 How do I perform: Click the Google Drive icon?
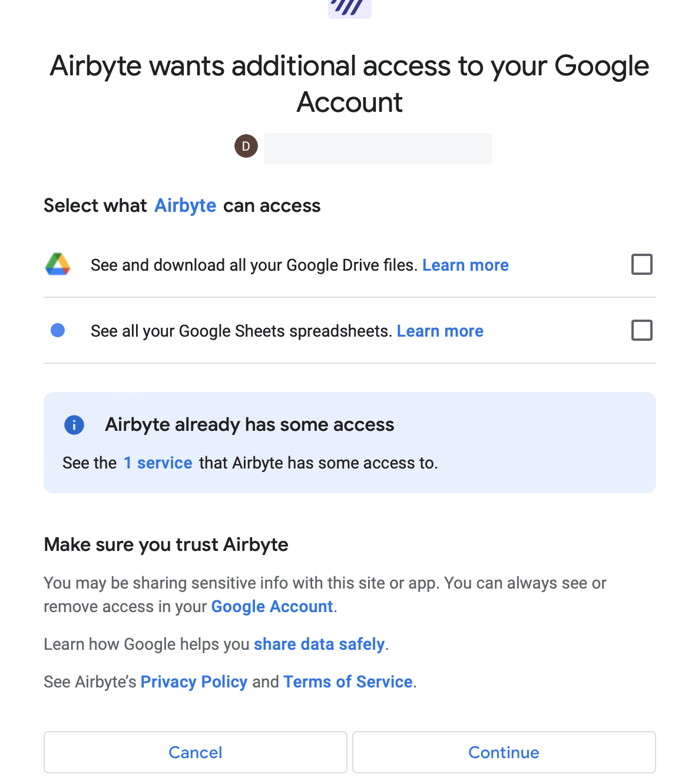tap(58, 265)
